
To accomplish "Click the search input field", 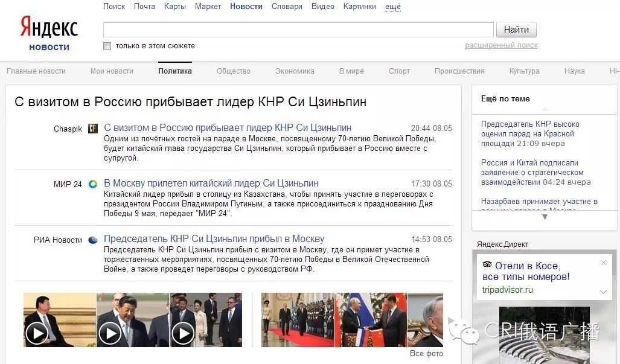I will [x=299, y=30].
